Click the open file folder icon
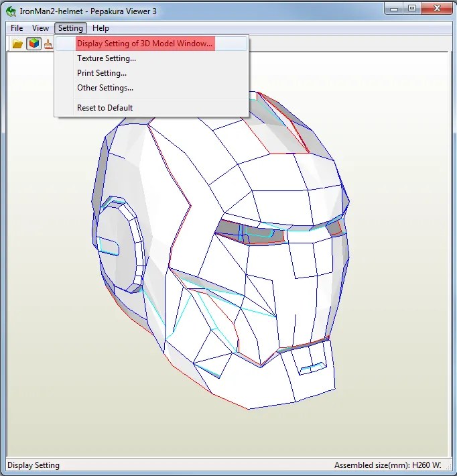The image size is (457, 476). pyautogui.click(x=17, y=44)
